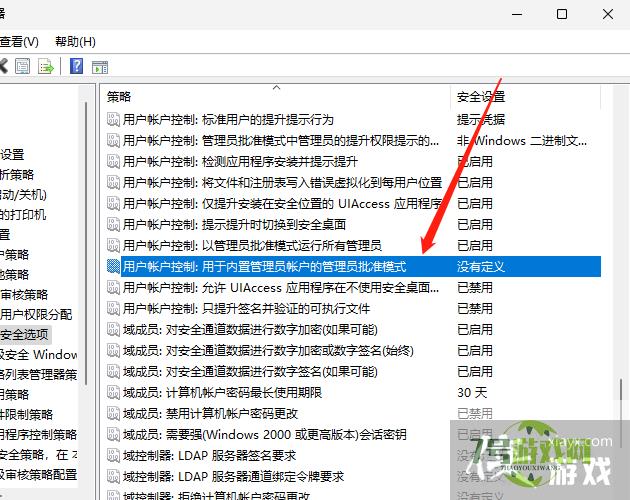Select 程序控制策略 tree node on the left

[x=39, y=434]
